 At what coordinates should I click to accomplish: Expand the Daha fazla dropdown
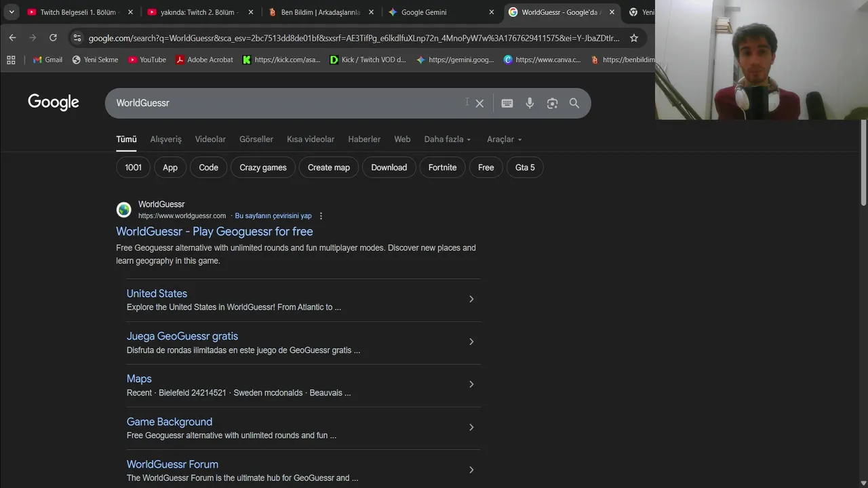(x=448, y=139)
